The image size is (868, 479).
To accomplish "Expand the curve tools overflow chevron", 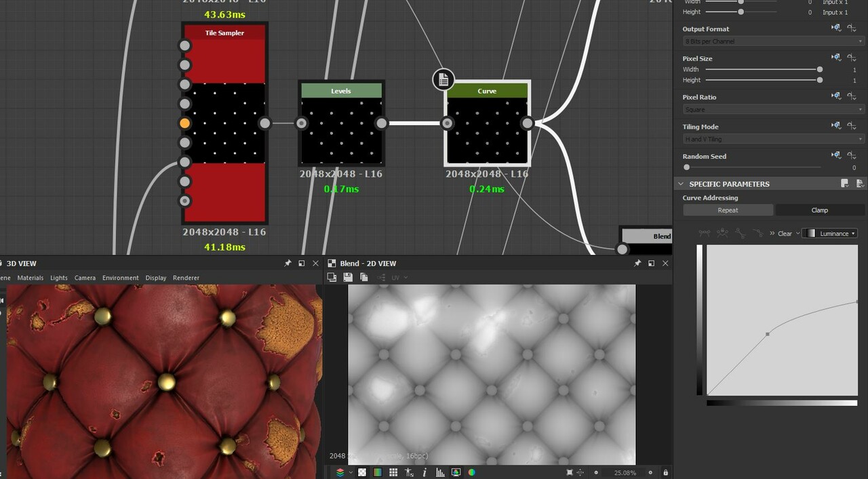I will [x=772, y=233].
